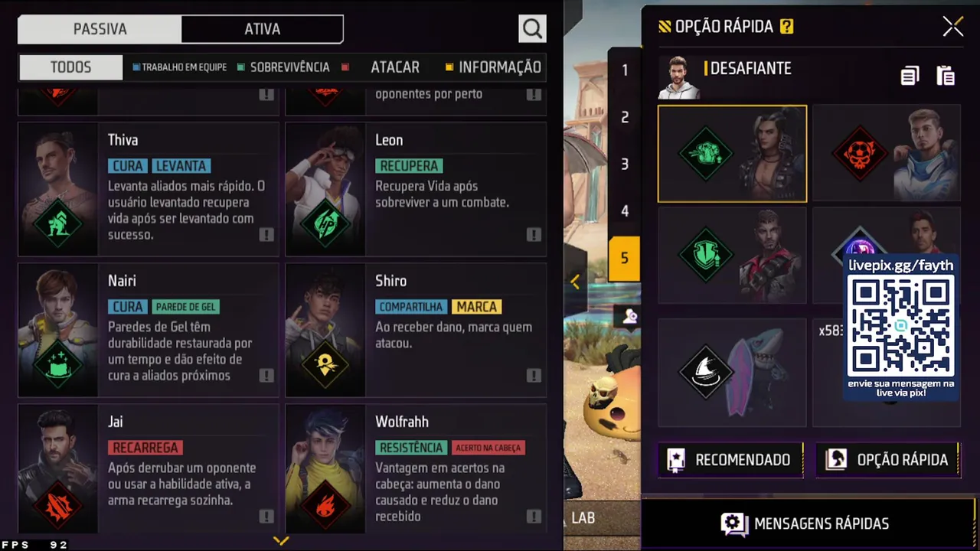The width and height of the screenshot is (980, 551).
Task: Click the RECOMENDADO button
Action: (x=731, y=460)
